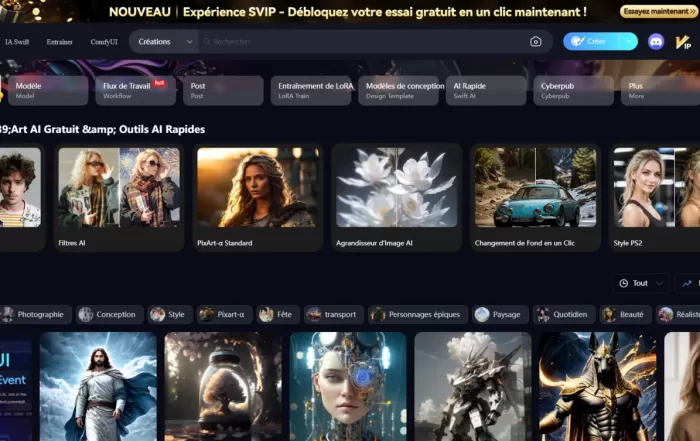
Task: Select the transport category avatar
Action: (314, 314)
